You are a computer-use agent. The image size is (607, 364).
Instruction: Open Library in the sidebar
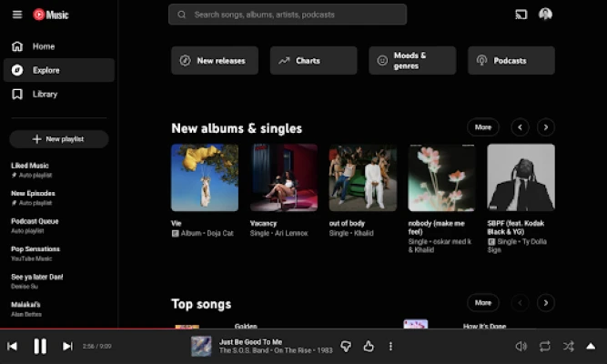[x=45, y=94]
